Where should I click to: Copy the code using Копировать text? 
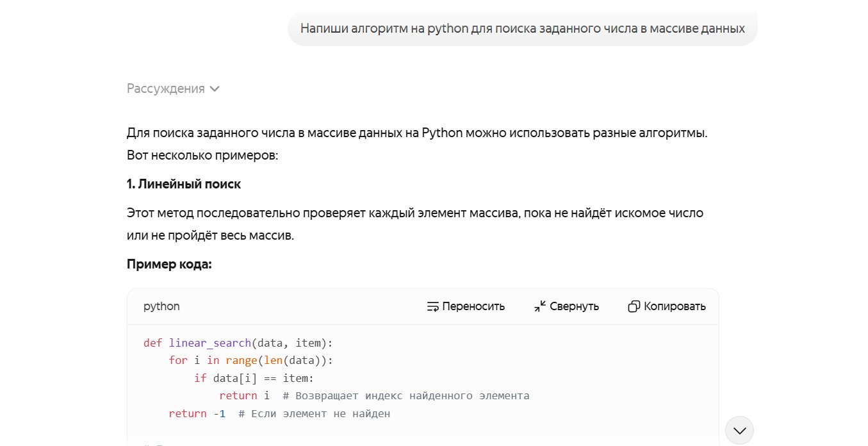click(675, 306)
